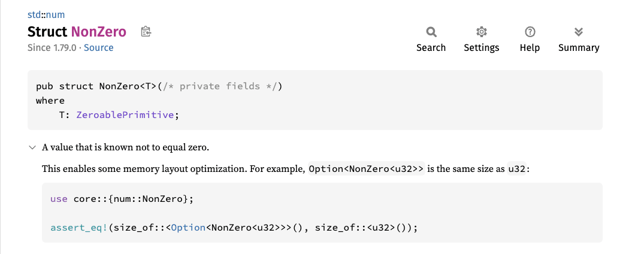The width and height of the screenshot is (644, 254).
Task: Open the num module link
Action: pos(55,14)
